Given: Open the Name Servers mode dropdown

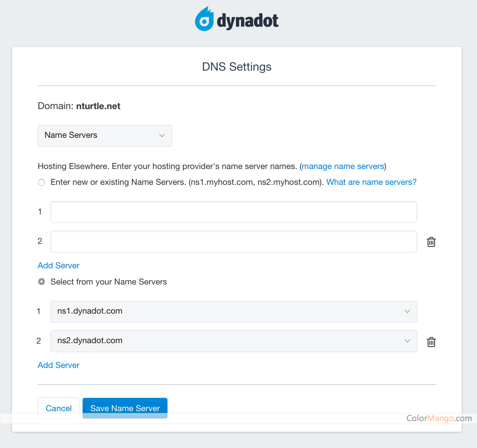Looking at the screenshot, I should (104, 136).
